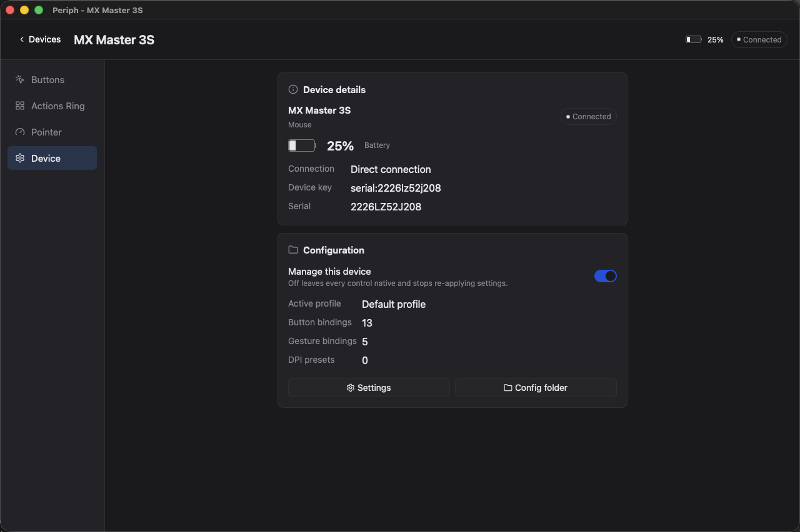
Task: Click the Buttons sidebar cursor icon
Action: (20, 80)
